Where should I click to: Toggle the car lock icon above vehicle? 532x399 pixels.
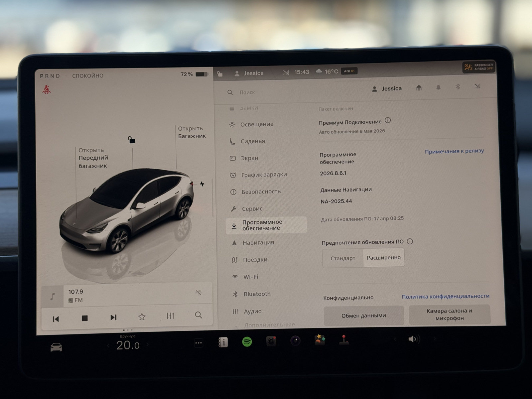tap(132, 140)
